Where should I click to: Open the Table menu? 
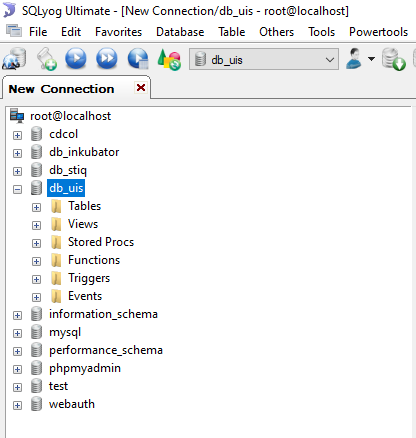point(232,32)
